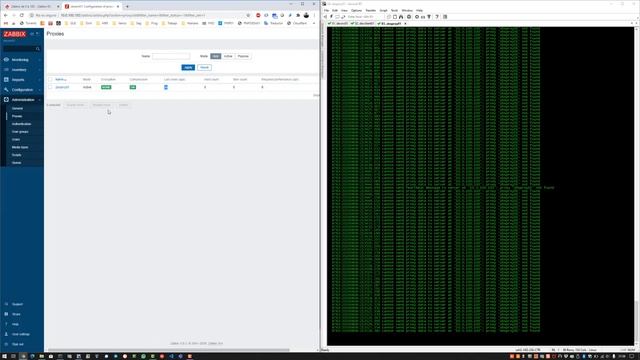Collapse the Administration menu chevron
This screenshot has height=360, width=640.
pos(40,100)
